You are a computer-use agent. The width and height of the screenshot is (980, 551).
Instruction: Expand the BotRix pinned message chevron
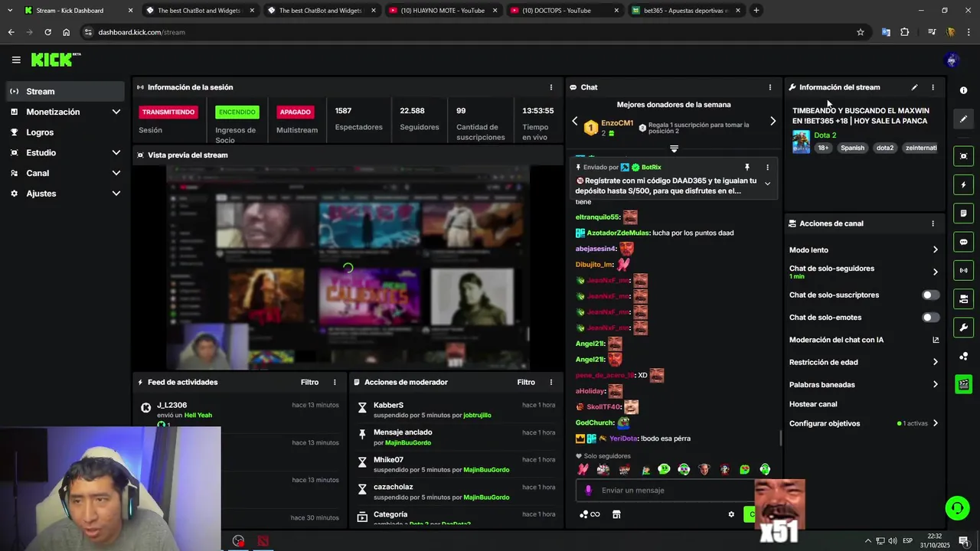tap(767, 184)
